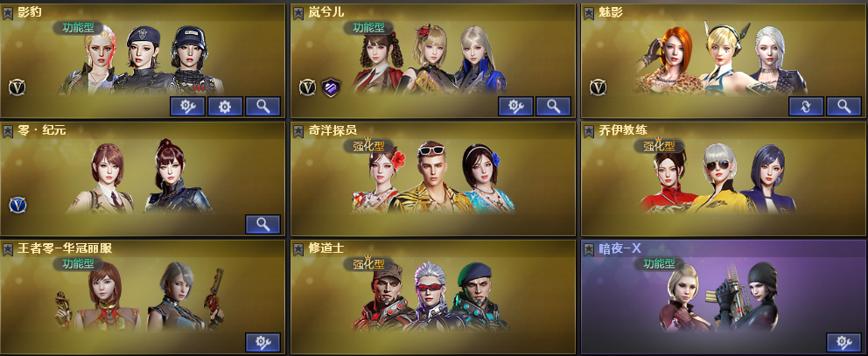Open the magnifier preview on 魅影 card
The height and width of the screenshot is (356, 868).
pos(843,107)
